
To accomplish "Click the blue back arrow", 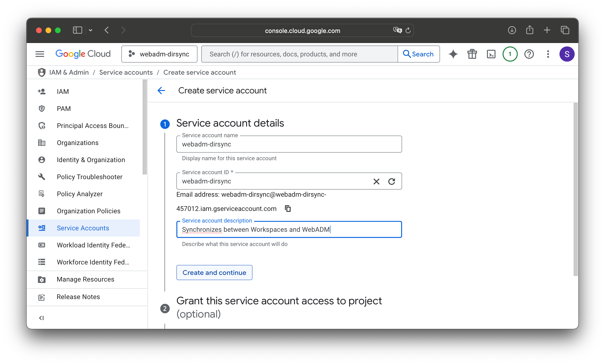I will point(161,91).
